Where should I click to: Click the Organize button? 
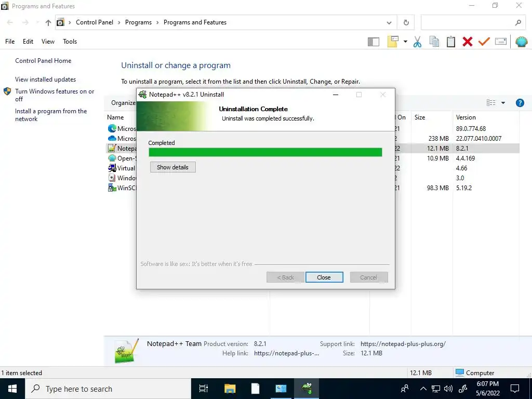tap(123, 103)
